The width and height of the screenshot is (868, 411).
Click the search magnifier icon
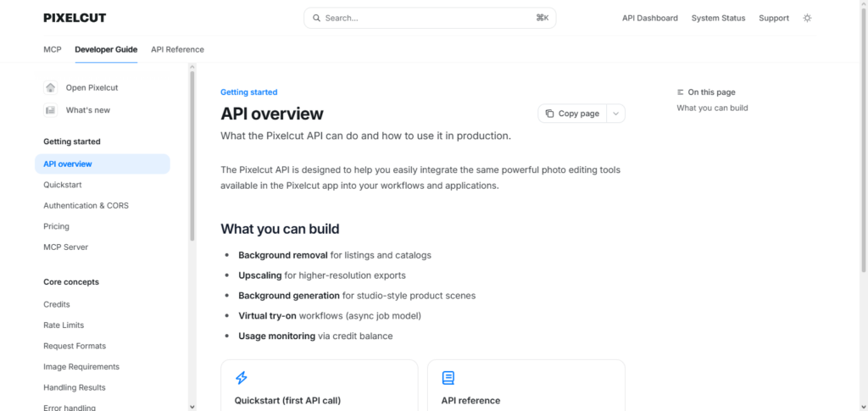pyautogui.click(x=317, y=18)
